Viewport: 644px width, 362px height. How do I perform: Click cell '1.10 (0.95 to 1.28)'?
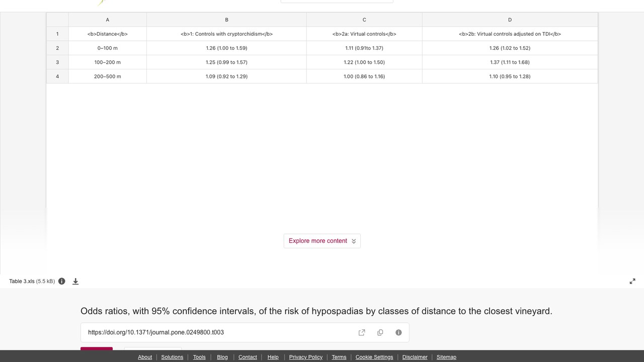coord(510,76)
